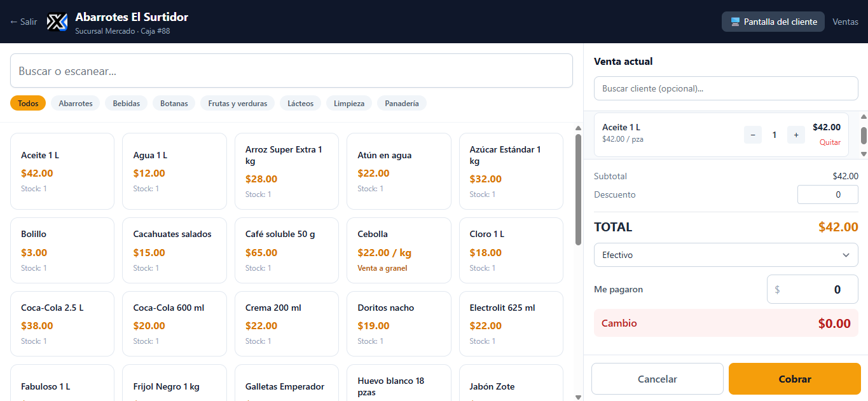Filter by Bebidas category

[127, 103]
